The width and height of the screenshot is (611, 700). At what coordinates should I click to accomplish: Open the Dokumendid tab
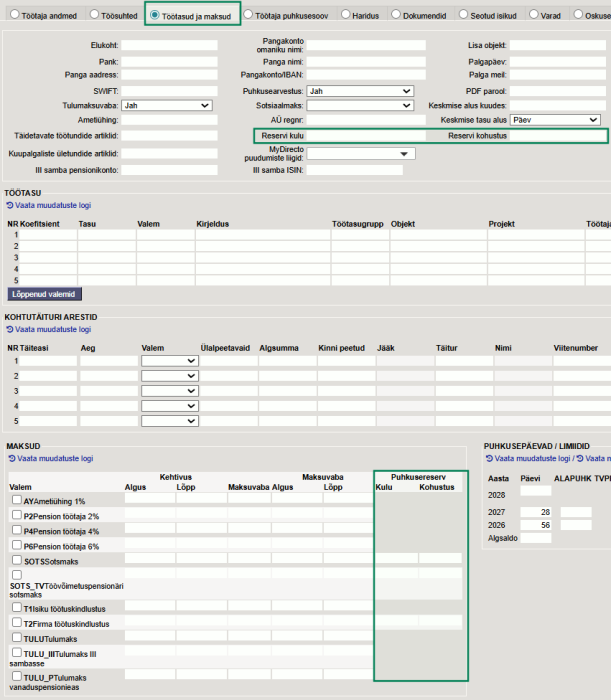point(396,14)
